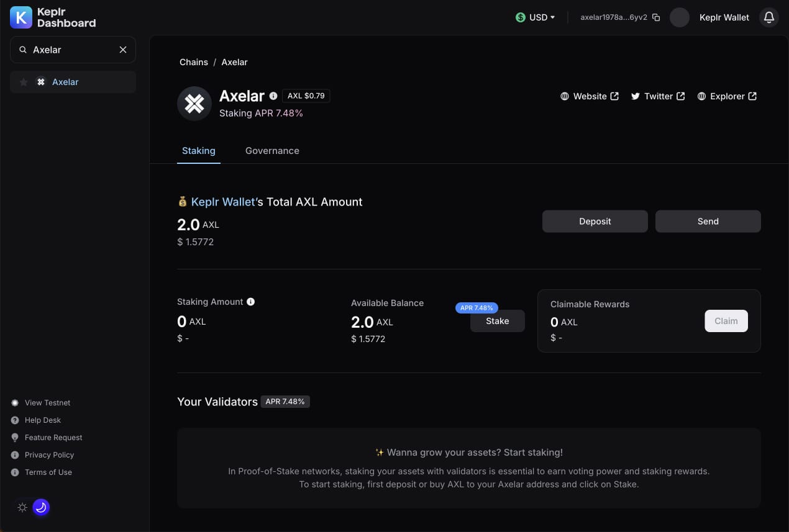Click the Keplr Wallet name link
Viewport: 789px width, 532px height.
(224, 202)
